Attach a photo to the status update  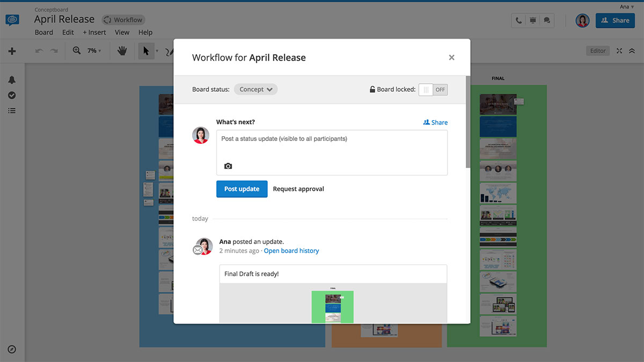[228, 166]
